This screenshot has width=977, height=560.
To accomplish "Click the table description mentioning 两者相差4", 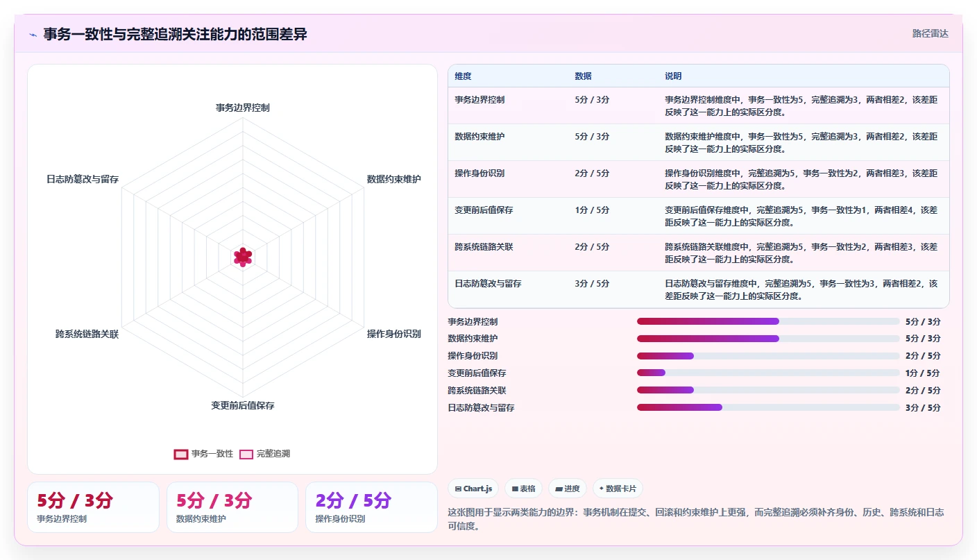I will pyautogui.click(x=801, y=217).
